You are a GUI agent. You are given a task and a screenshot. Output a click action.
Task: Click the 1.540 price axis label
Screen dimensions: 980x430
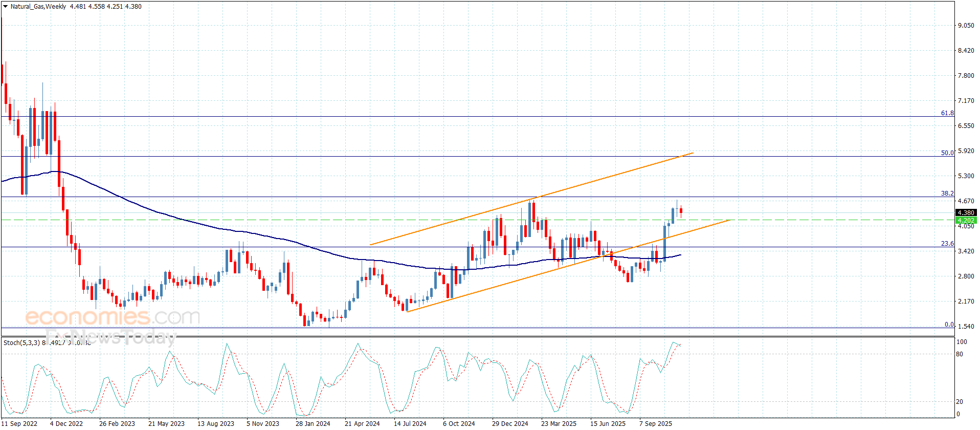966,326
